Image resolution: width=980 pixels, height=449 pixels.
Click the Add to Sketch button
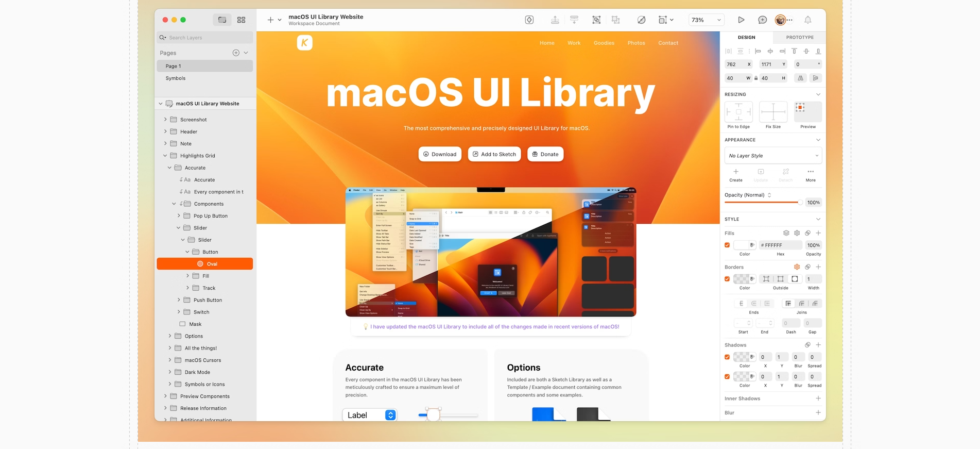pyautogui.click(x=494, y=154)
